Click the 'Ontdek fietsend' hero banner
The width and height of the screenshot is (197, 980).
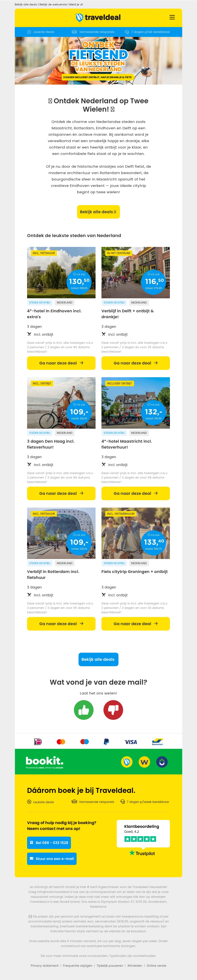98,61
